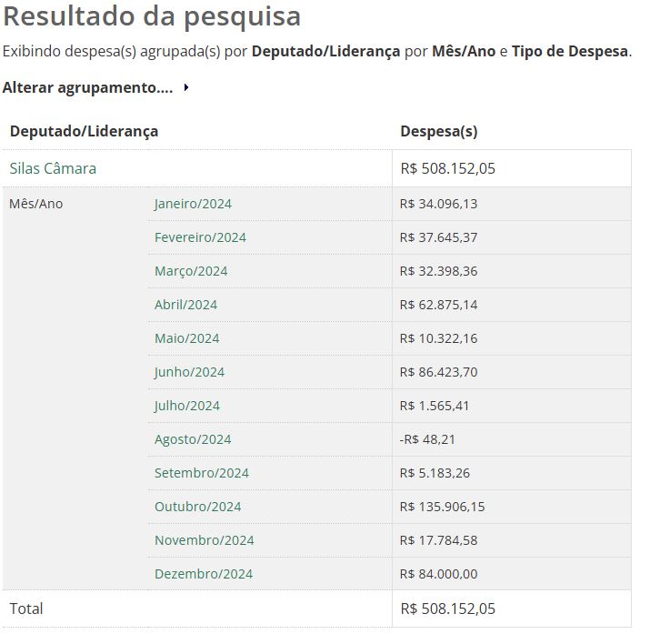This screenshot has width=650, height=644.
Task: Click the Agosto/2024 month link
Action: (x=193, y=439)
